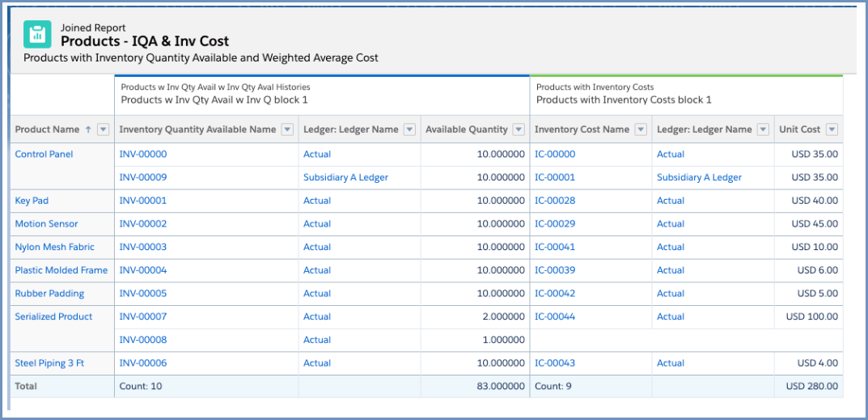Image resolution: width=868 pixels, height=420 pixels.
Task: Click the joined report clipboard icon
Action: pyautogui.click(x=36, y=34)
